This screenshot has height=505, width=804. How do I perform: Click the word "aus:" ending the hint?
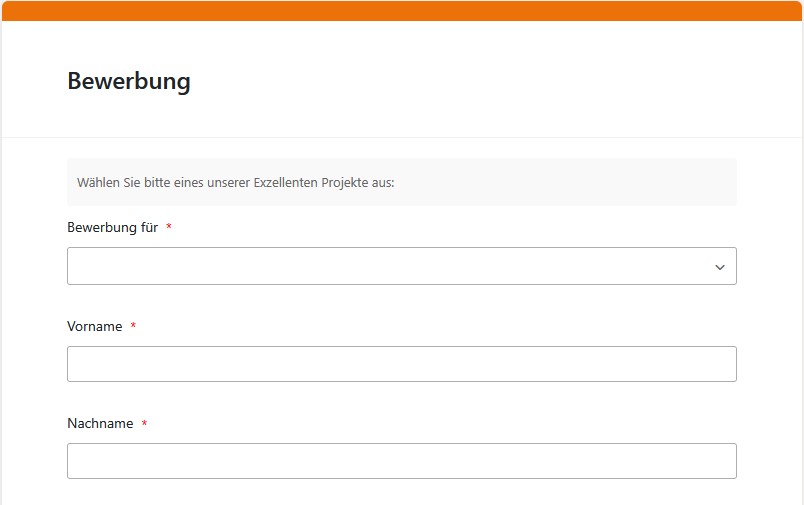(x=383, y=183)
